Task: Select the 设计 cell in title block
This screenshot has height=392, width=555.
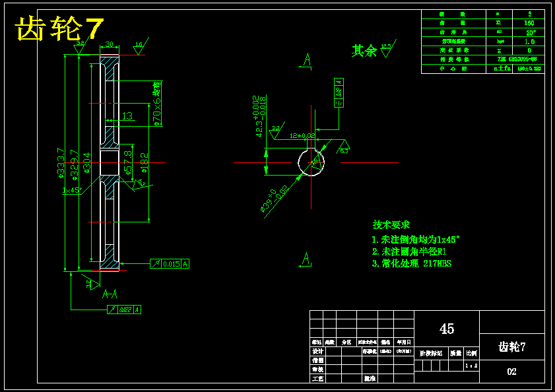Action: point(317,351)
